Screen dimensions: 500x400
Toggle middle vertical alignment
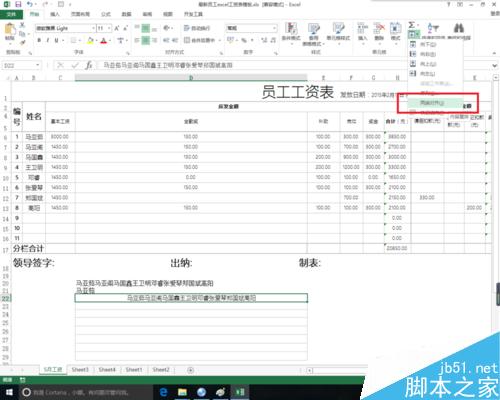146,28
